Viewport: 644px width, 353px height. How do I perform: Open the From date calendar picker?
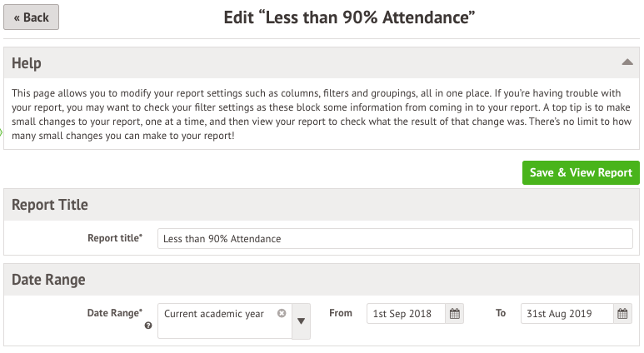point(454,314)
